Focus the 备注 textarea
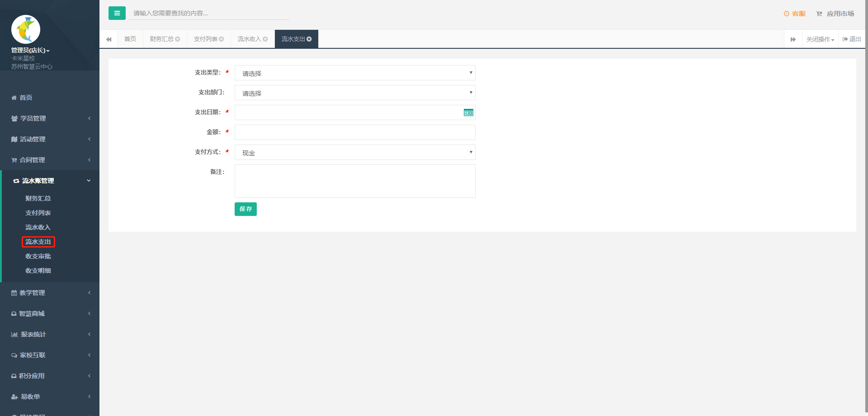868x416 pixels. point(355,181)
